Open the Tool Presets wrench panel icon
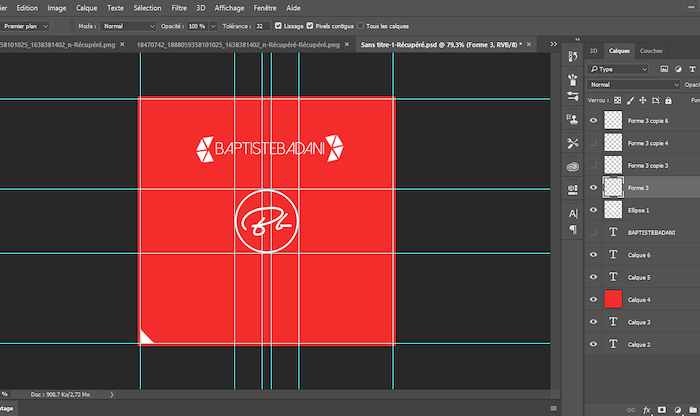Screen dimensions: 700x416 coord(573,143)
